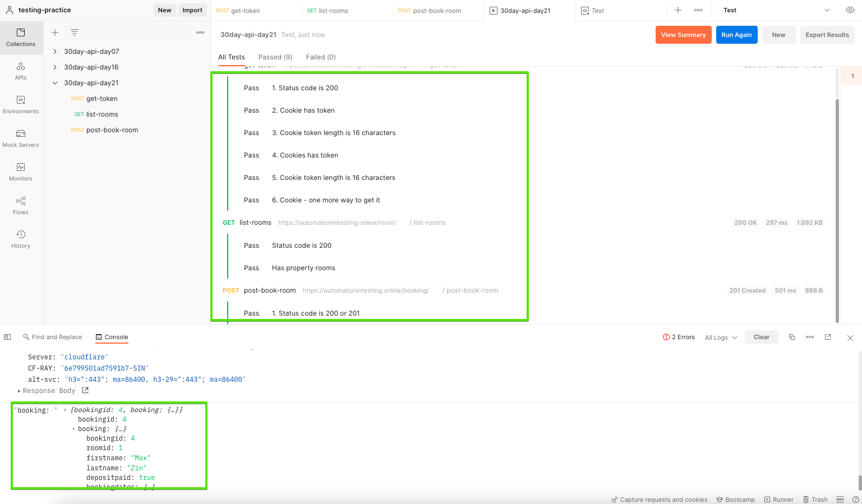Click the POST post-book-room result row header

pos(523,290)
